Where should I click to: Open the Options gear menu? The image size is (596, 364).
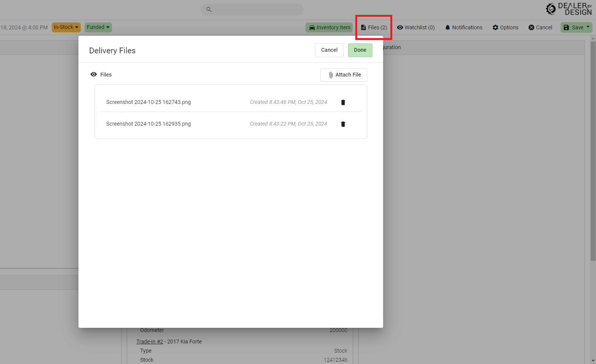(505, 27)
